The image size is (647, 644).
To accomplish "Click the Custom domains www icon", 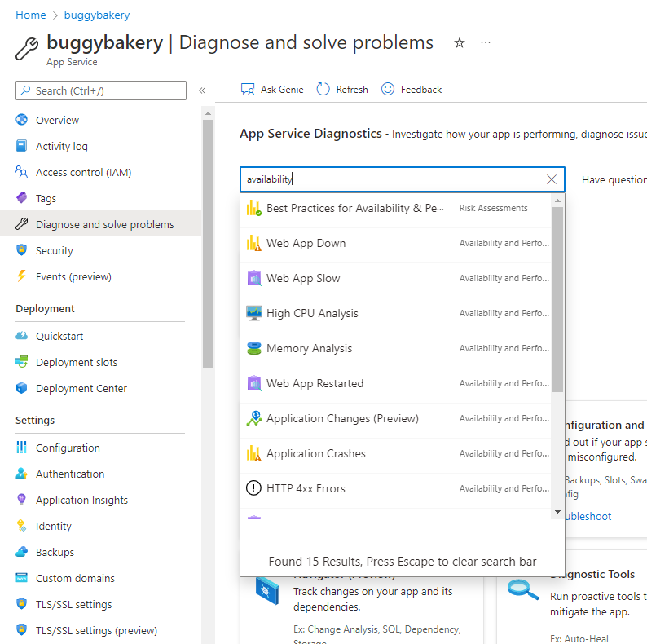I will pyautogui.click(x=21, y=577).
